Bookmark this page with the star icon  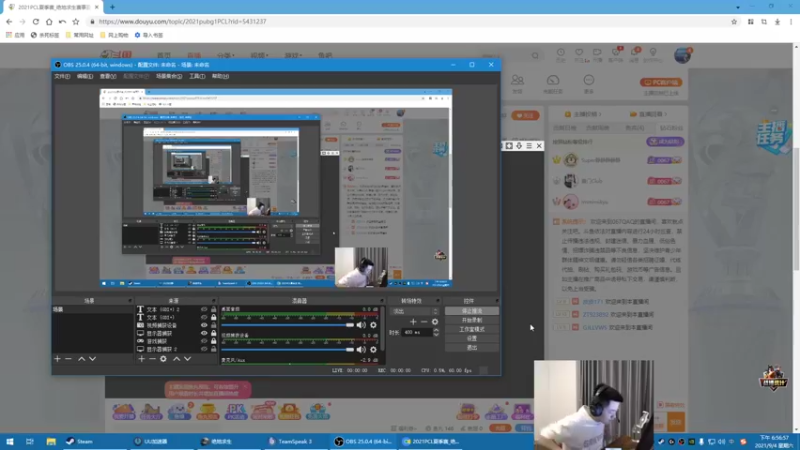[734, 21]
